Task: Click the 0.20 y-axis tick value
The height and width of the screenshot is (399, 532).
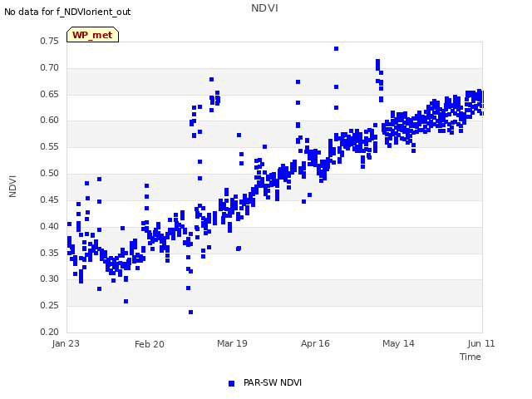Action: point(50,332)
